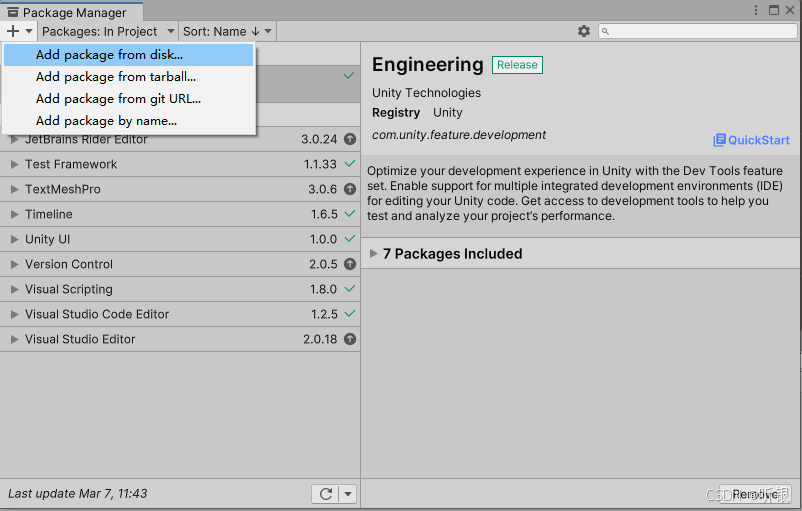
Task: Click the Package Manager tab icon
Action: pos(13,12)
